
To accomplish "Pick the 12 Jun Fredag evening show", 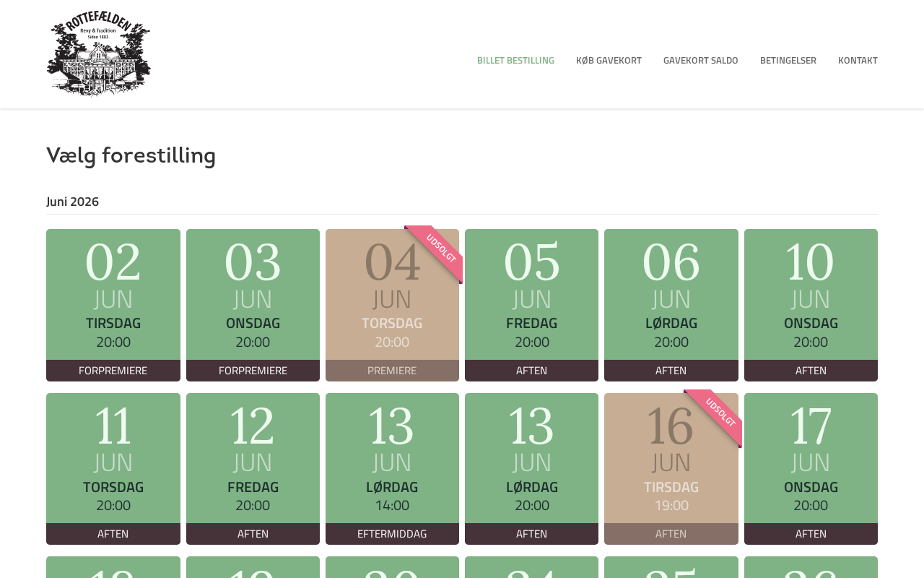I will tap(253, 469).
